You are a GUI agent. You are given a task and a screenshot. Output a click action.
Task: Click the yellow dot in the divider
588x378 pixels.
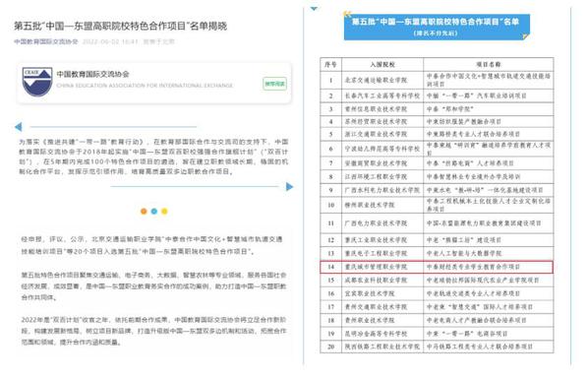coord(164,212)
